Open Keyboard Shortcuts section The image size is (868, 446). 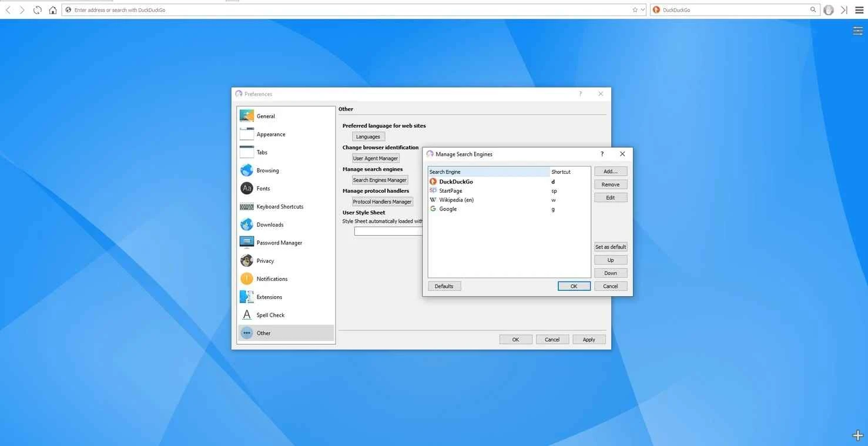(286, 207)
